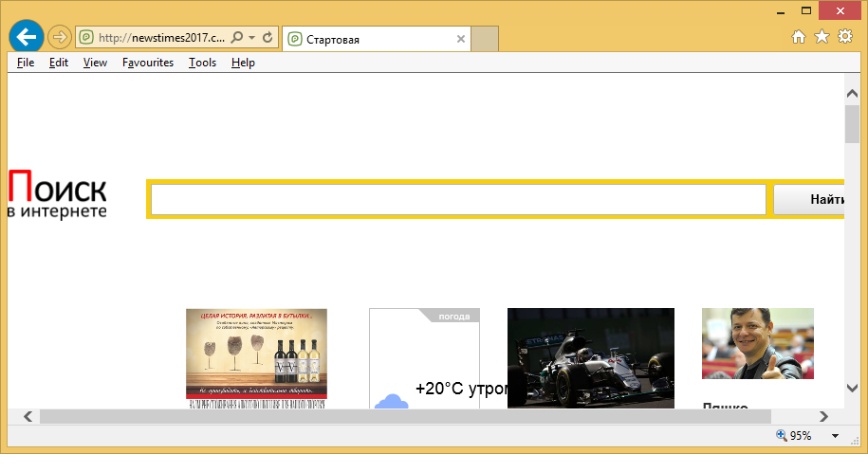Click the 95% zoom level button

click(795, 436)
